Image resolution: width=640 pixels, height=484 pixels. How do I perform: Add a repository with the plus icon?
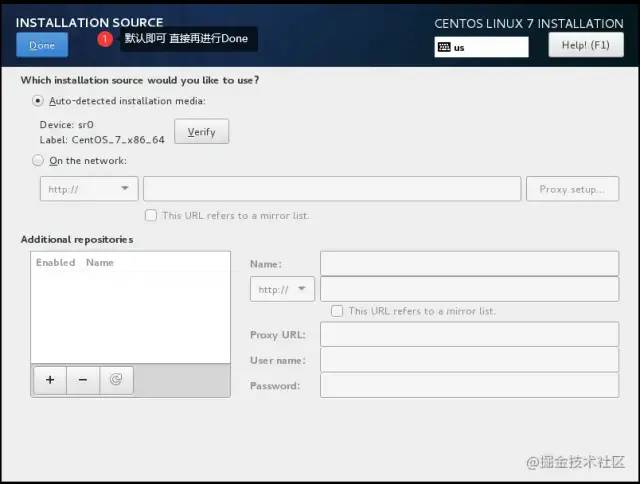pos(50,380)
